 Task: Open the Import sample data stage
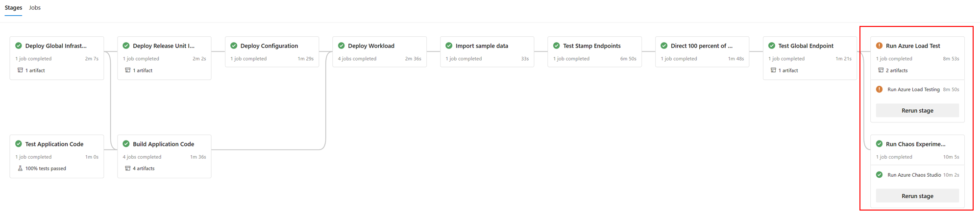click(487, 51)
